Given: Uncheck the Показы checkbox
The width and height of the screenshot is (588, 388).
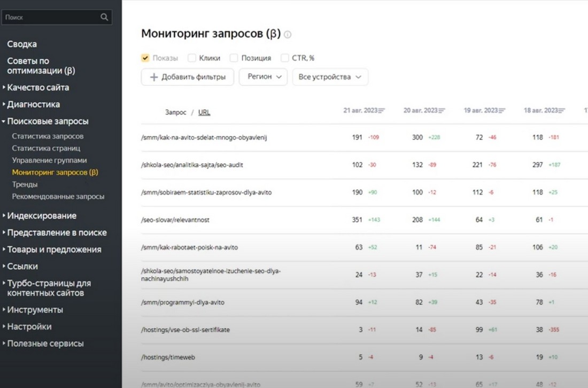Looking at the screenshot, I should click(x=145, y=57).
